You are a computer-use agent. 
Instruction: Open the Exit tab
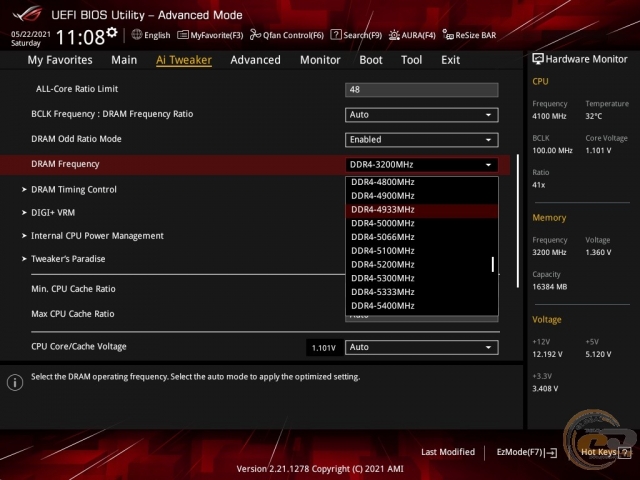pos(450,60)
